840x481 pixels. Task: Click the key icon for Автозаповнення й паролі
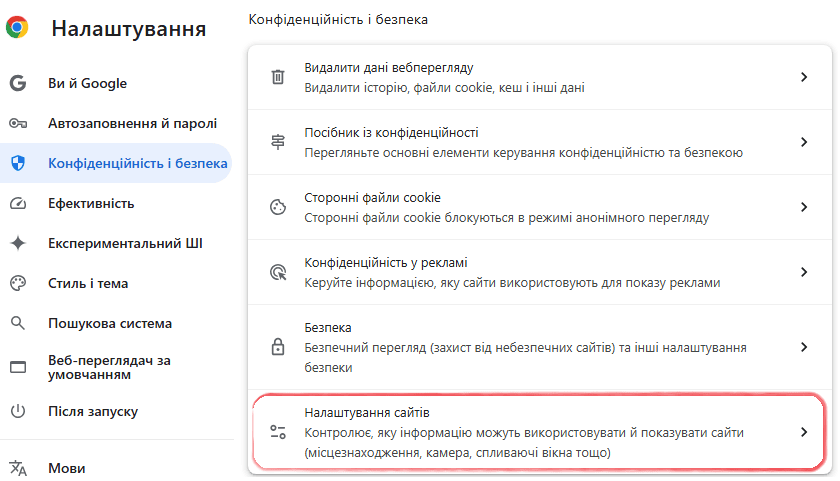pyautogui.click(x=18, y=123)
